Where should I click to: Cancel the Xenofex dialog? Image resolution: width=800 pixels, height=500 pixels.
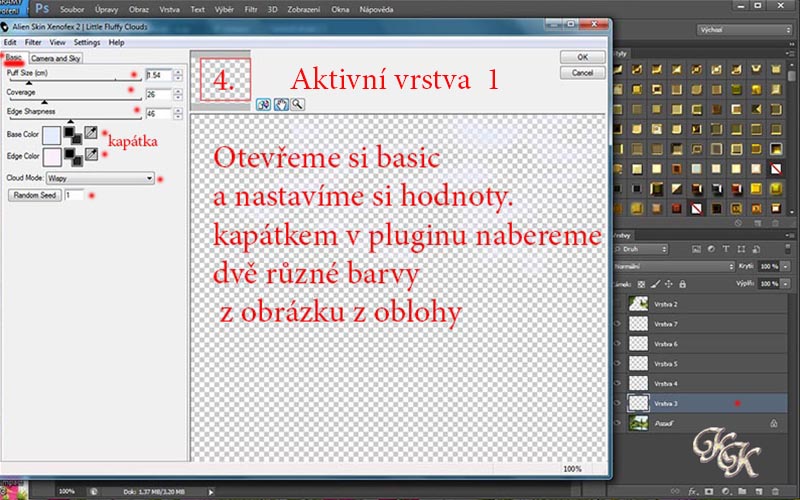(x=583, y=73)
